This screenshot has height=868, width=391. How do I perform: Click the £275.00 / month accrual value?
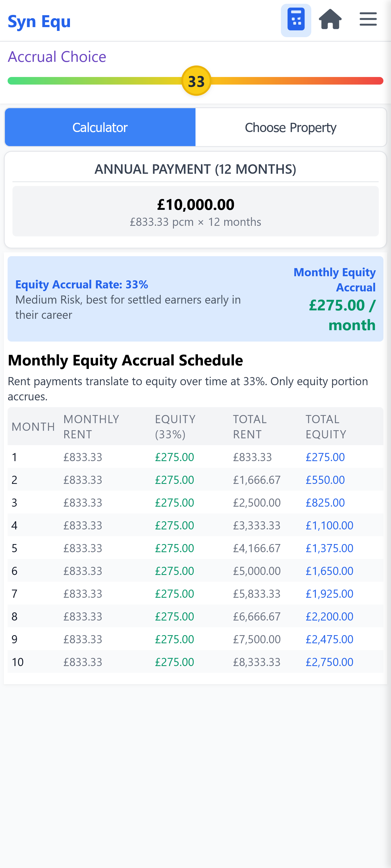point(342,315)
